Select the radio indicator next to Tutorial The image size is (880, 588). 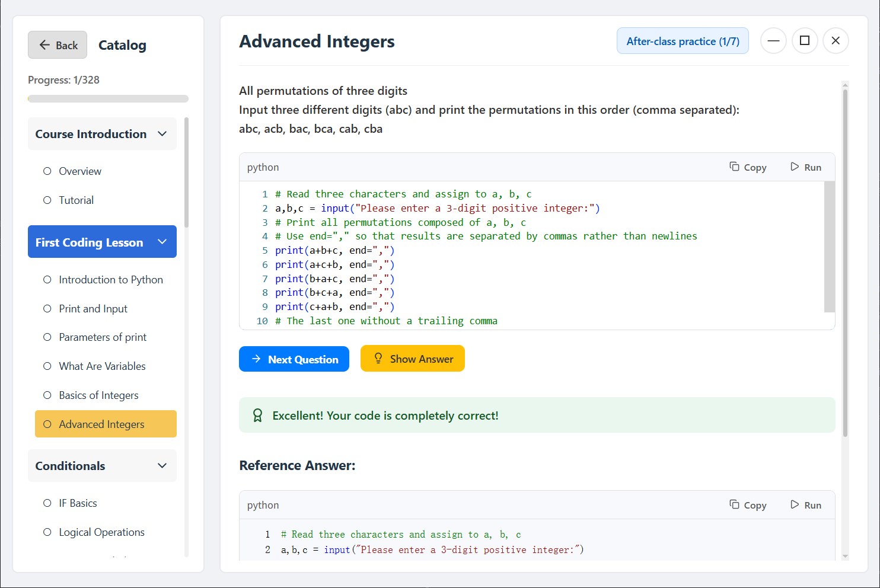(47, 200)
